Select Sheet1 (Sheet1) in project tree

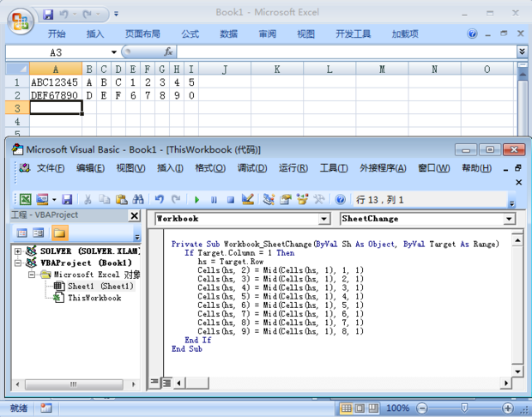pyautogui.click(x=100, y=286)
